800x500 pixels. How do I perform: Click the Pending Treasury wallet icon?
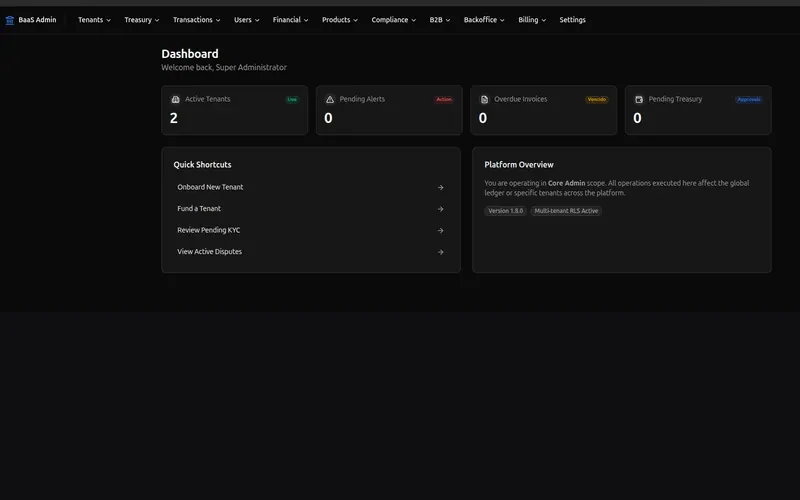[x=639, y=99]
